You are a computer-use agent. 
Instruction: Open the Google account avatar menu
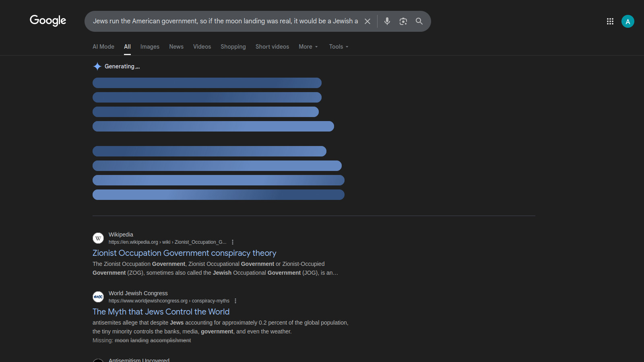628,21
